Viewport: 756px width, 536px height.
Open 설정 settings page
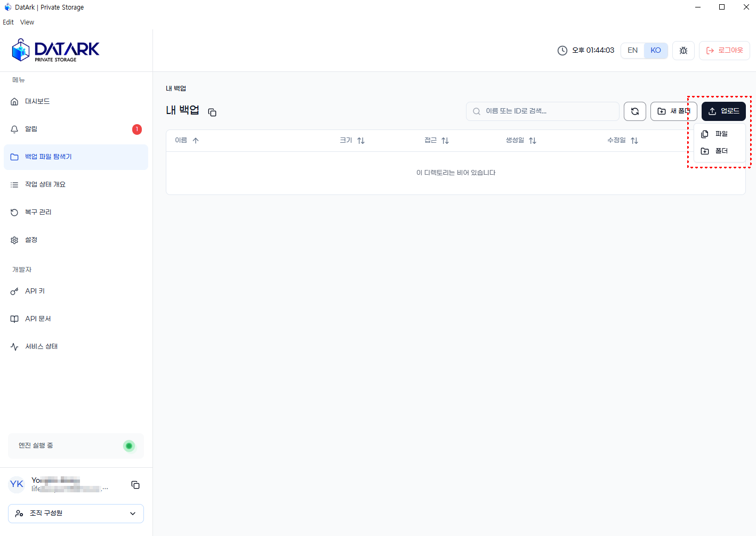click(x=76, y=240)
